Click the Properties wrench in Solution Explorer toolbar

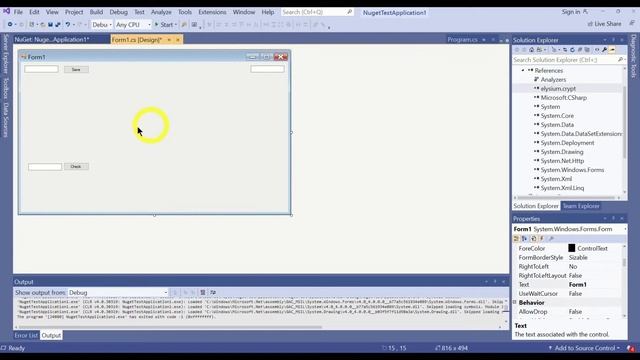click(x=604, y=50)
